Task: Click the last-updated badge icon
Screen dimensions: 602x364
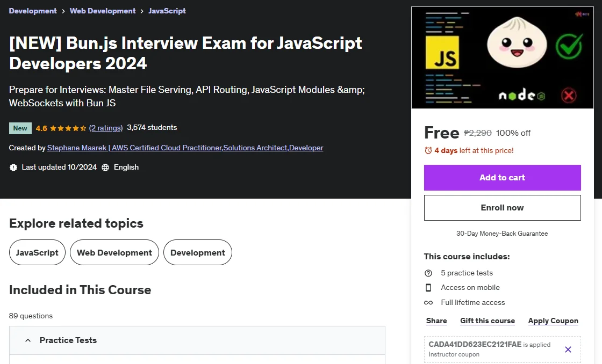Action: (13, 167)
